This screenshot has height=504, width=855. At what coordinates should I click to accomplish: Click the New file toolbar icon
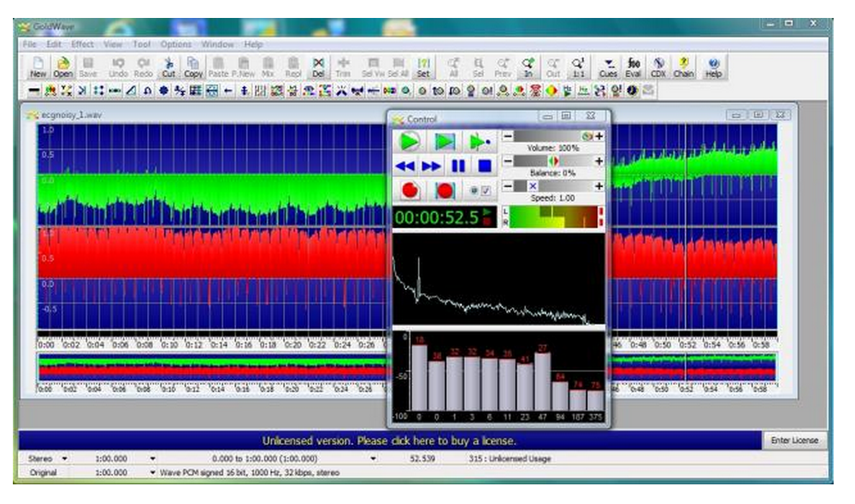pyautogui.click(x=38, y=67)
